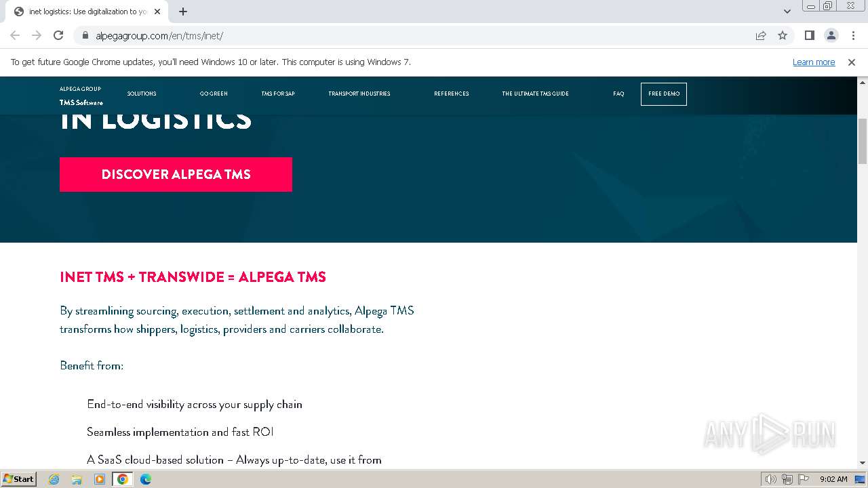Screen dimensions: 868x488
Task: Open Microsoft Edge from the taskbar
Action: point(145,479)
